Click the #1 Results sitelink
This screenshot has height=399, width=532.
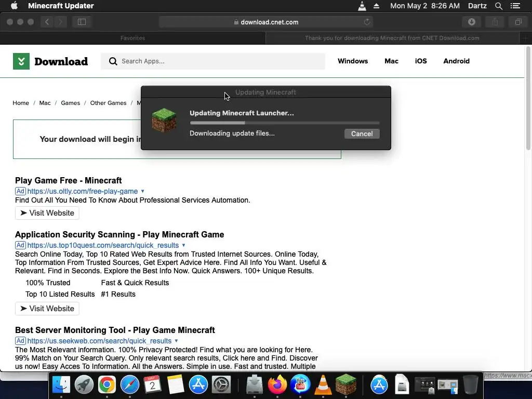pos(118,294)
